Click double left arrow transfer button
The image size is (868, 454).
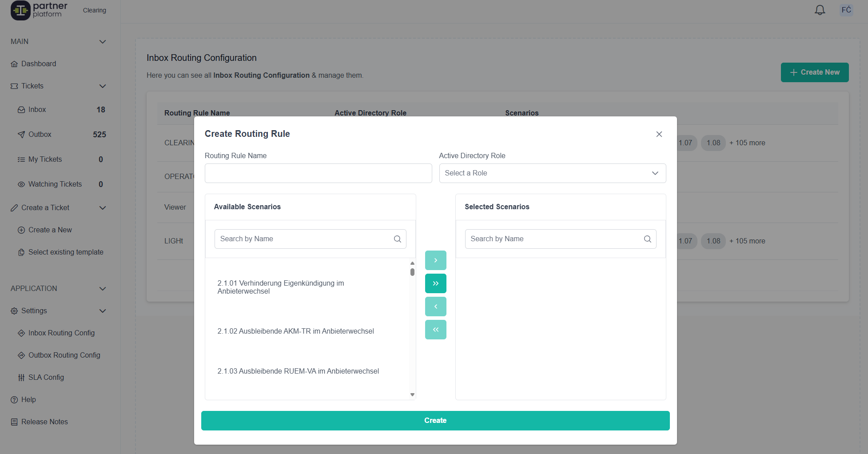pos(435,330)
